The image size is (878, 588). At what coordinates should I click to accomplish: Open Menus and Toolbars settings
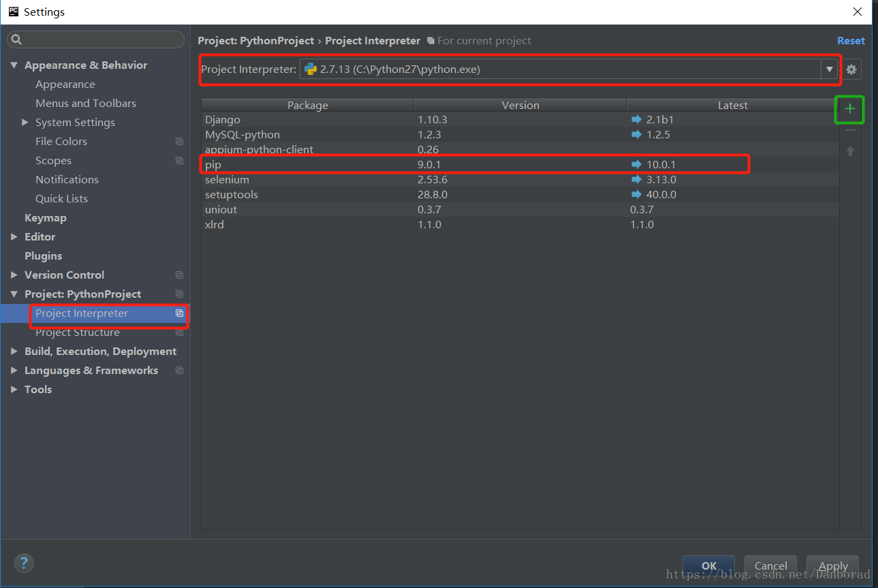pyautogui.click(x=86, y=104)
